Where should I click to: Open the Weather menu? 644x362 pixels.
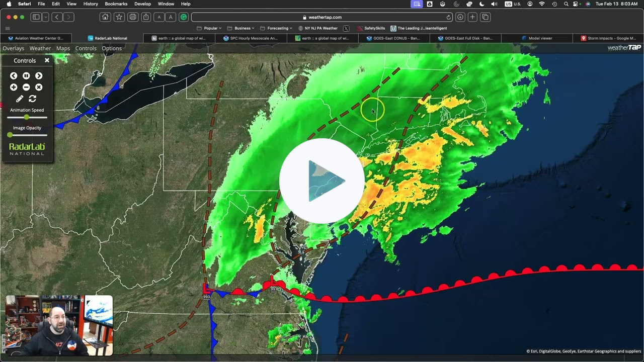pyautogui.click(x=40, y=49)
